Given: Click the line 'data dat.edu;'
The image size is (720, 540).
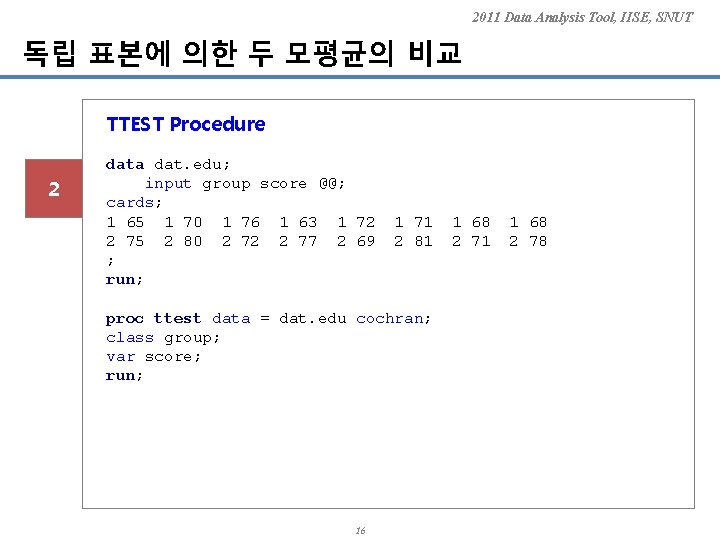Looking at the screenshot, I should coord(168,164).
